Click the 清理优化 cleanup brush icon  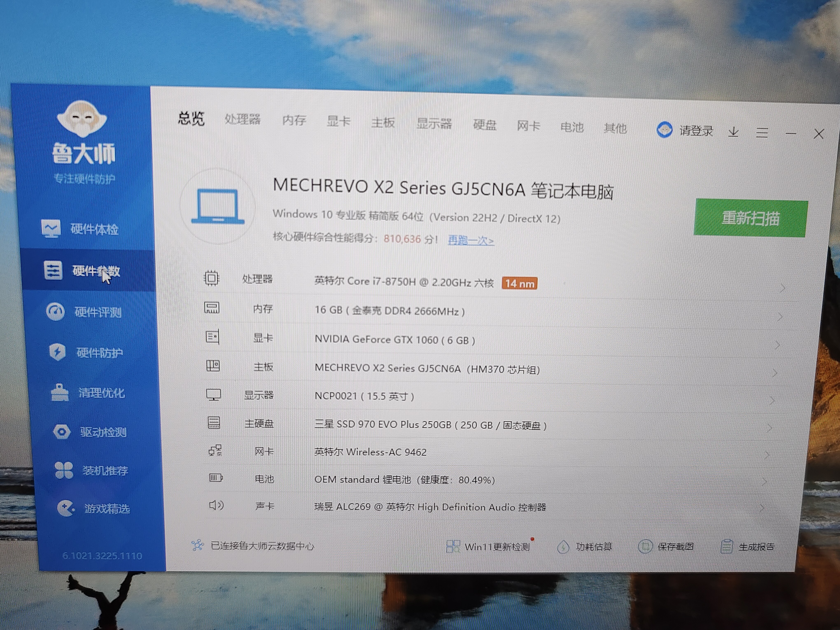tap(60, 392)
